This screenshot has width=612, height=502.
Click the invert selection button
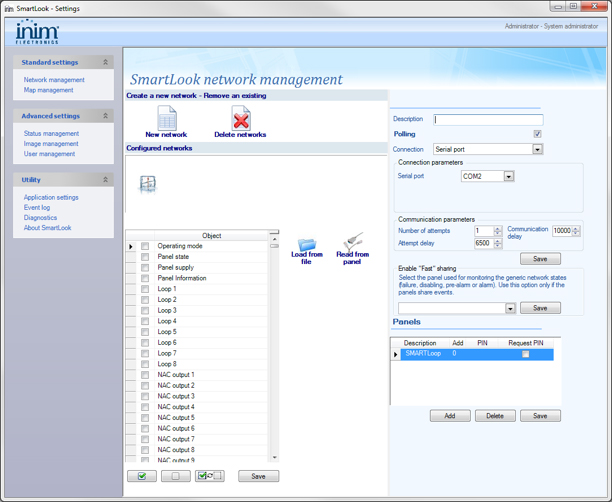[x=210, y=476]
